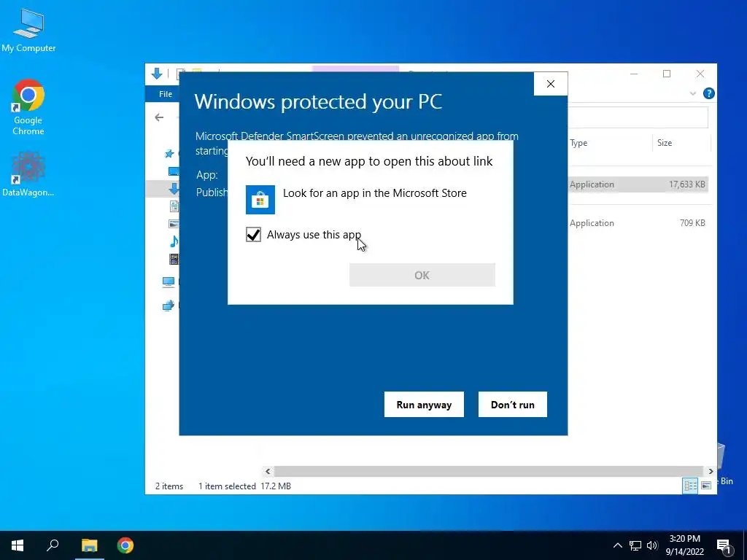Select the Videos film icon in sidebar
This screenshot has width=747, height=560.
(x=174, y=259)
